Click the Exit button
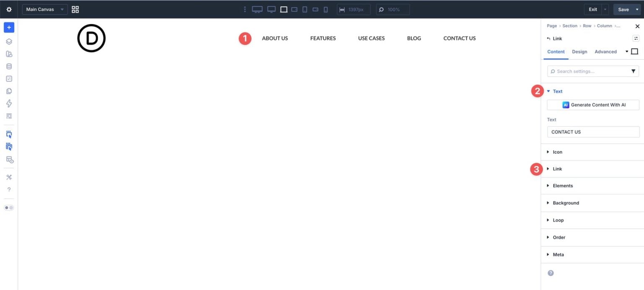 pos(593,9)
